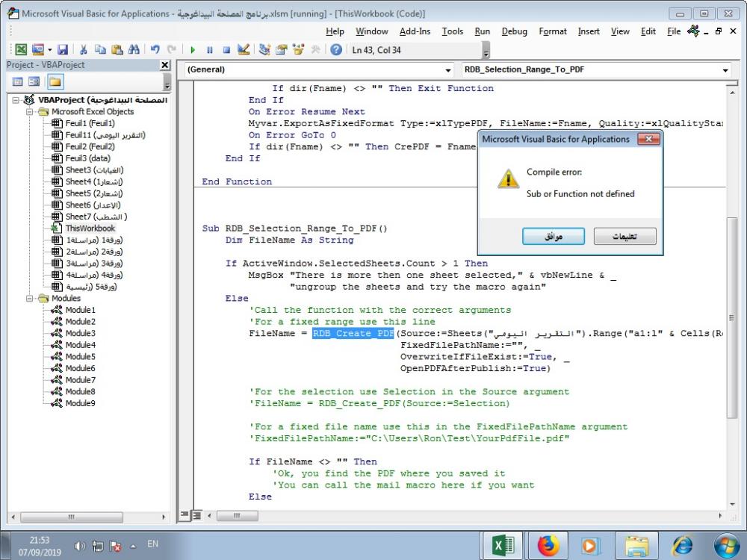Click the موافق OK button in error dialog
Image resolution: width=747 pixels, height=560 pixels.
click(553, 236)
